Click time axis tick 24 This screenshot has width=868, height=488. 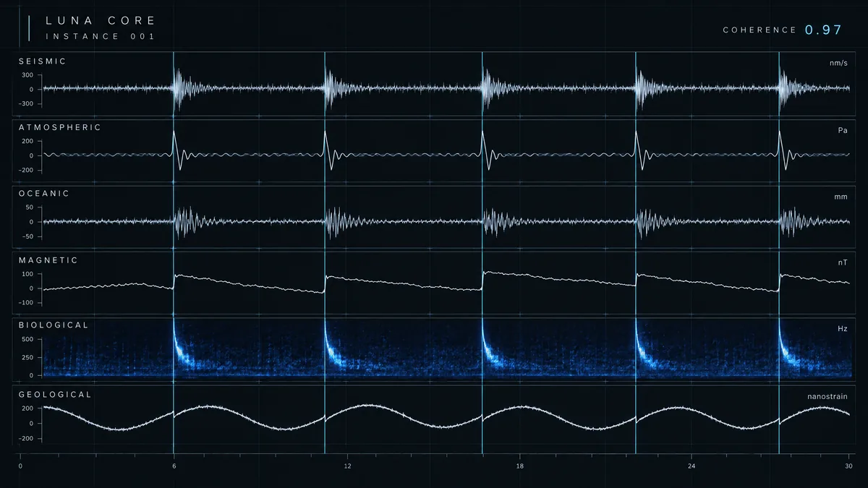click(692, 466)
